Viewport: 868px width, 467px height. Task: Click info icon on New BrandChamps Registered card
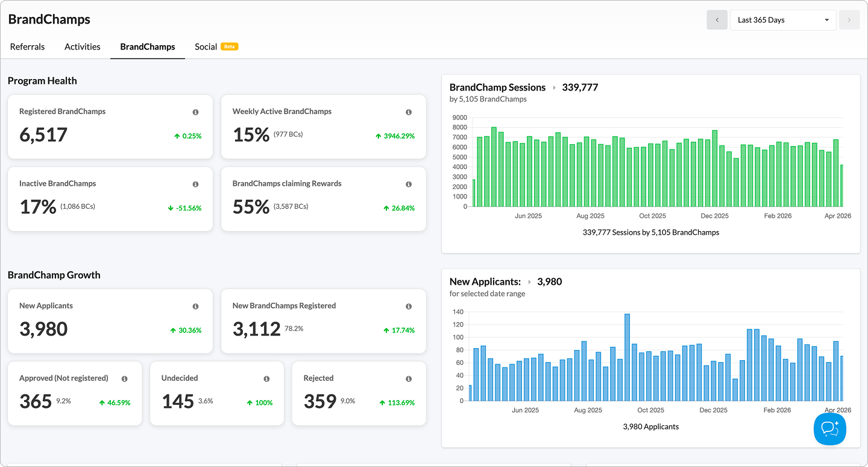[409, 307]
